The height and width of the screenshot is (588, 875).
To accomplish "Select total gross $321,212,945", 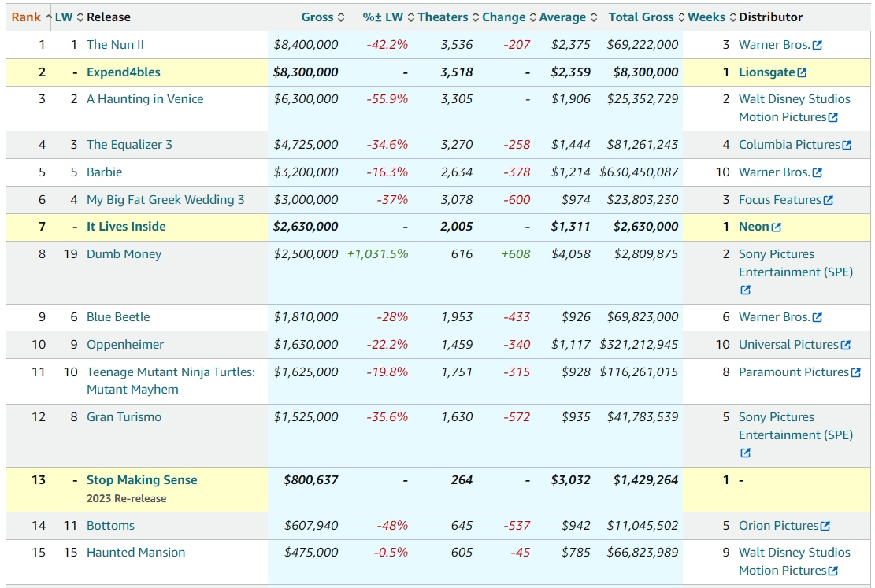I will point(639,344).
